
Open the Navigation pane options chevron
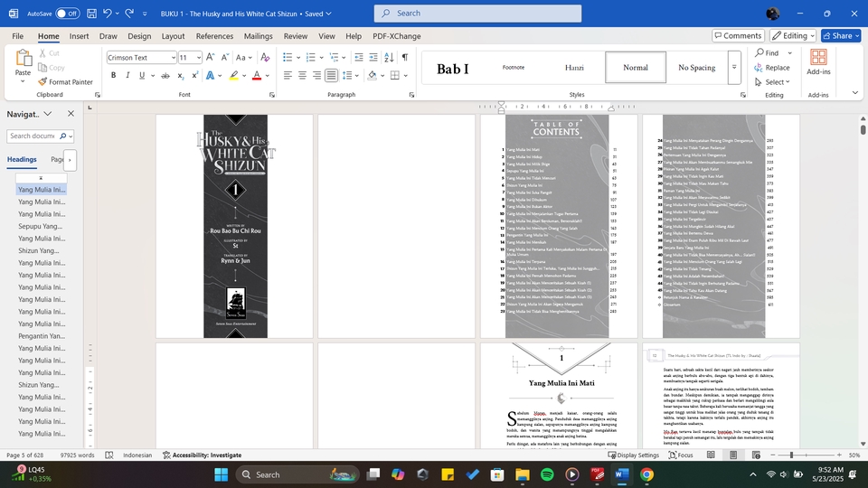[48, 114]
